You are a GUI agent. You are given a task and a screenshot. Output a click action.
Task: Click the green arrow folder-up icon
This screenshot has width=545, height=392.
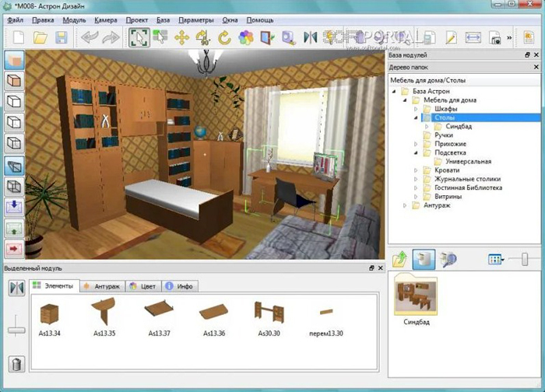[x=401, y=260]
